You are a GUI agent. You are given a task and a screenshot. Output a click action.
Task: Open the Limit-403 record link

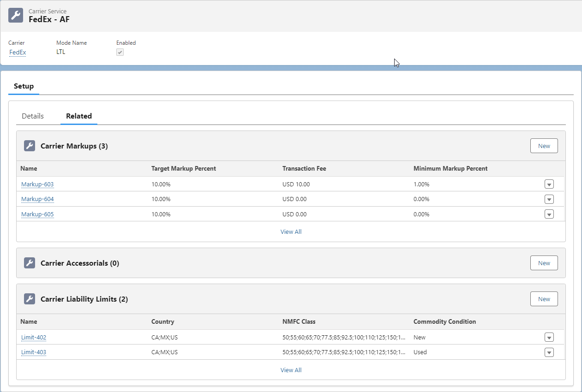34,352
